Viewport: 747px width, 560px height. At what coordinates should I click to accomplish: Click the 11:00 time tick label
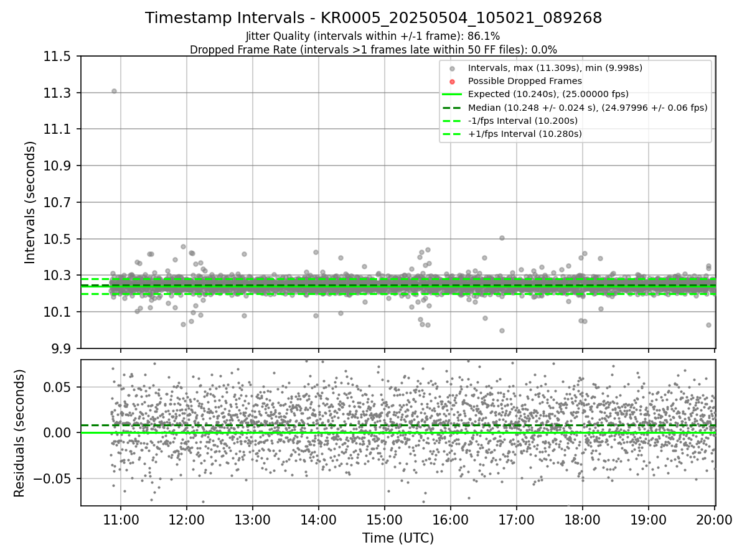tap(121, 520)
